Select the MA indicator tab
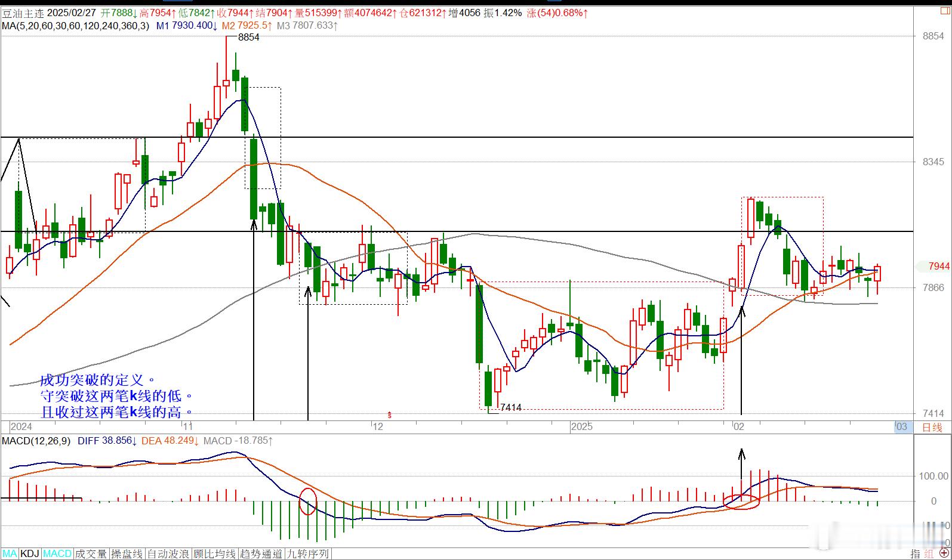952x560 pixels. coord(10,553)
